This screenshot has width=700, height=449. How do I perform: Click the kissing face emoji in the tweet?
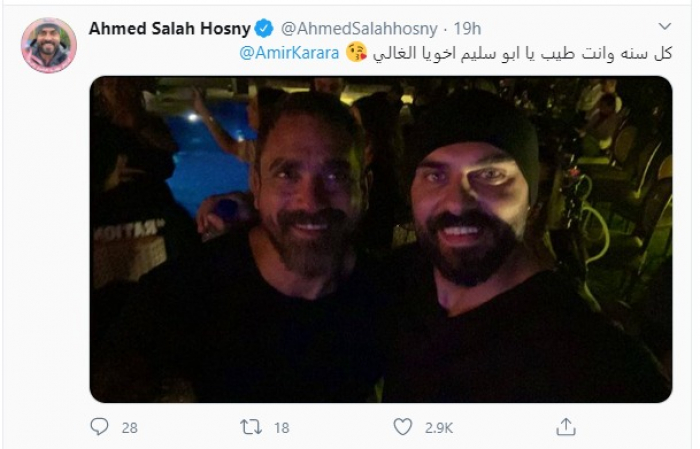(356, 51)
